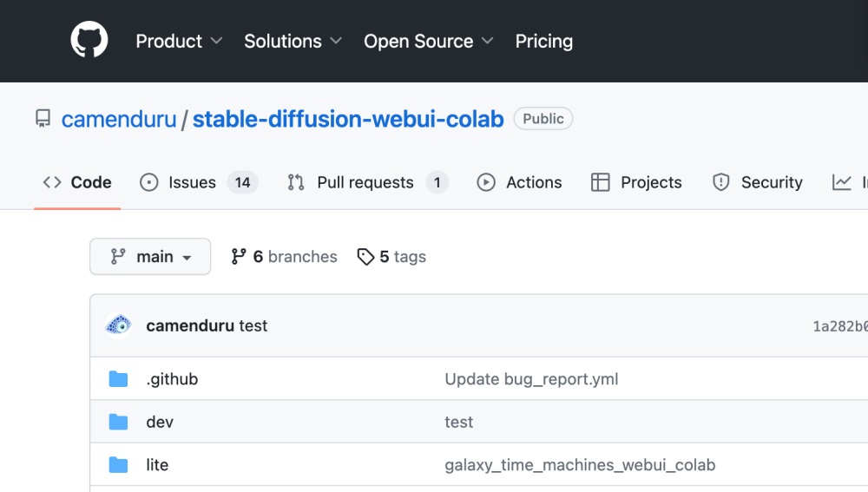
Task: Click the Issues circle icon
Action: pyautogui.click(x=149, y=182)
